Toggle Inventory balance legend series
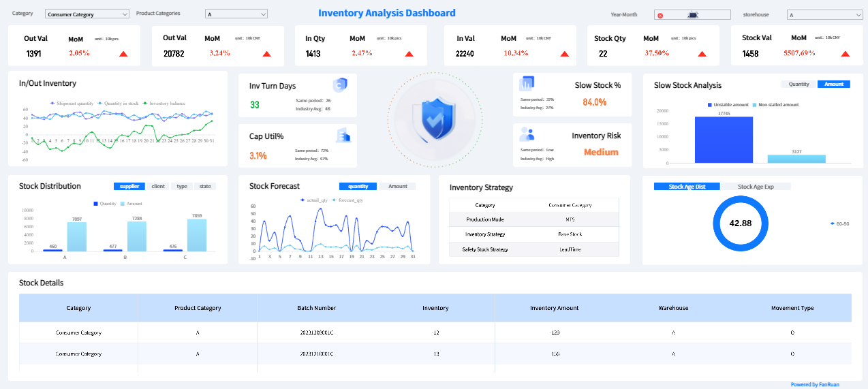Image resolution: width=868 pixels, height=389 pixels. point(164,104)
